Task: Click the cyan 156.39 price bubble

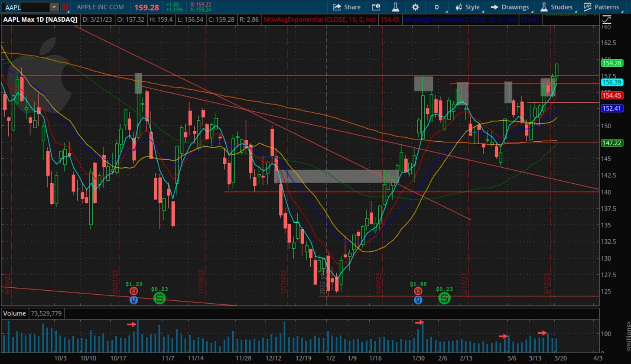Action: coord(612,82)
